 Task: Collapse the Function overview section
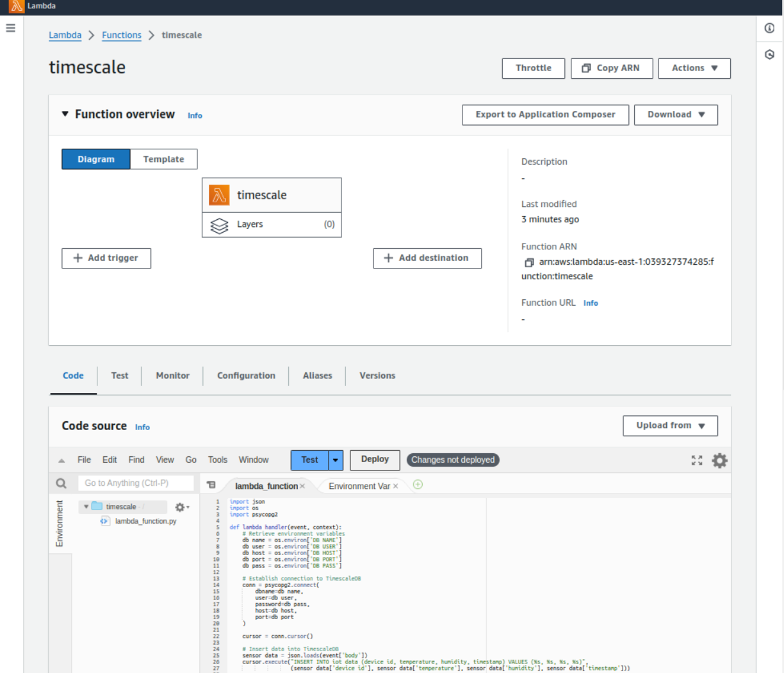tap(65, 114)
